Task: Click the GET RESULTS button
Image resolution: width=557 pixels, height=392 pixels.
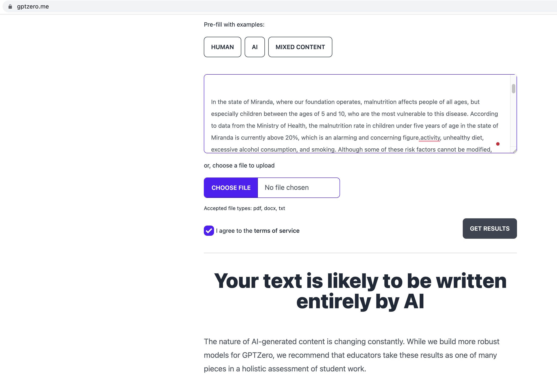Action: click(x=489, y=228)
